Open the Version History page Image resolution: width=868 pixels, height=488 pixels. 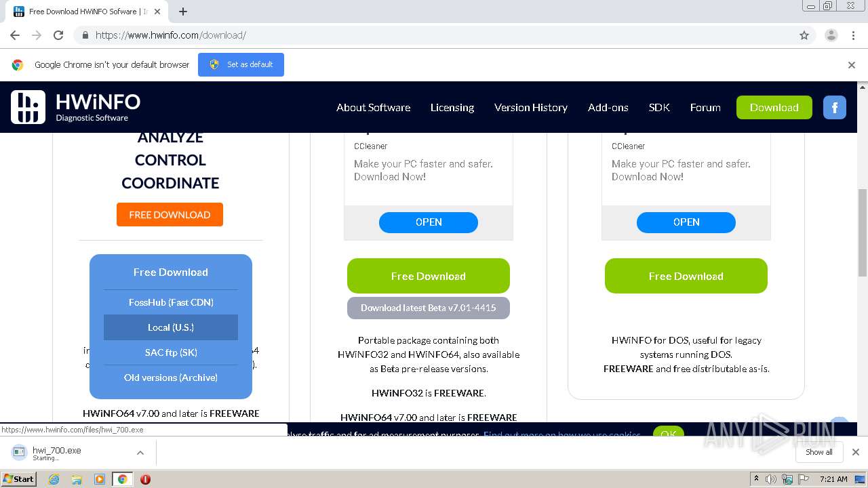click(x=531, y=107)
